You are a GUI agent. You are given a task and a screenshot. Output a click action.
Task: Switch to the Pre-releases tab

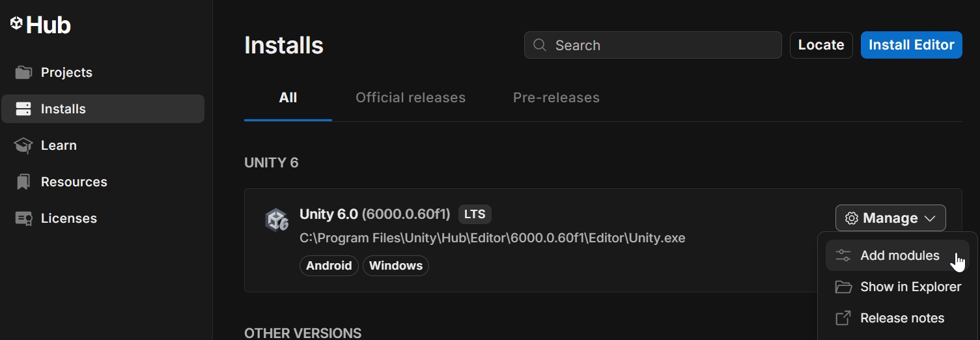pyautogui.click(x=556, y=98)
